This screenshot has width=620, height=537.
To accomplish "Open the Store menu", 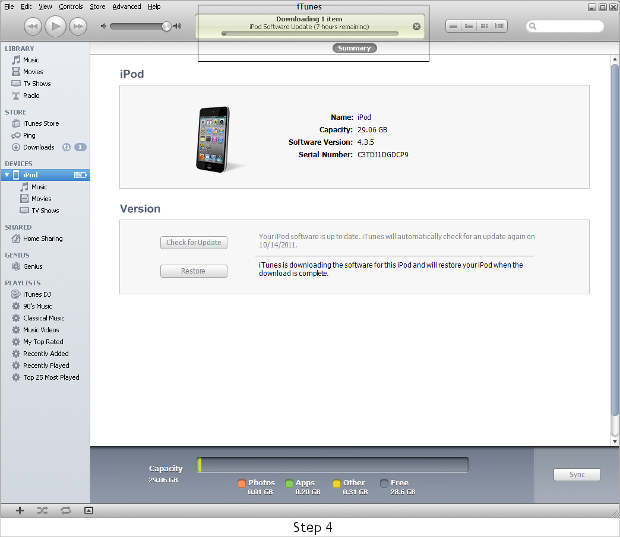I will coord(97,7).
